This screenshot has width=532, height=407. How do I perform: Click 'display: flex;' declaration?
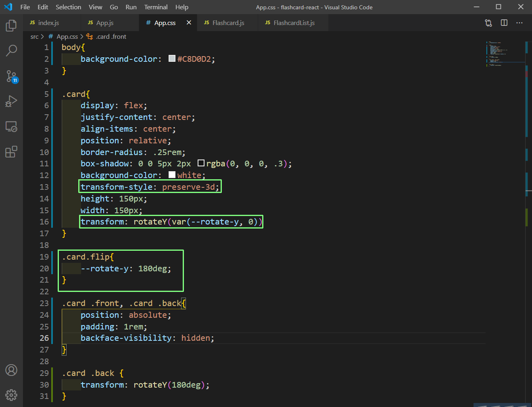(114, 105)
